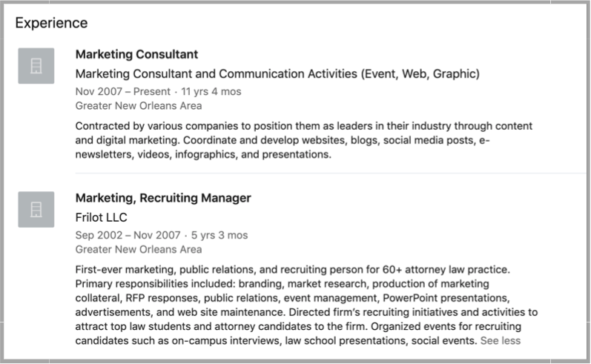Click the PowerPoint presentations text in description
Image resolution: width=591 pixels, height=364 pixels.
coord(446,298)
